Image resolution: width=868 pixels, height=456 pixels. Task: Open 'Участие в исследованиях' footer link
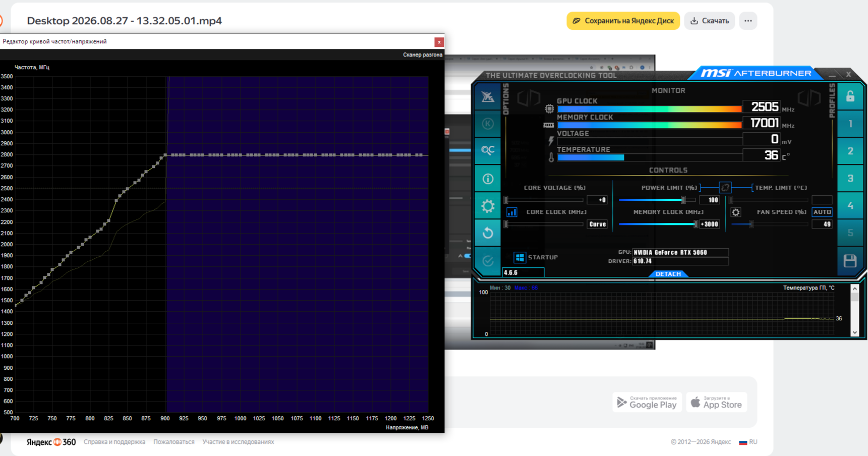coord(238,442)
